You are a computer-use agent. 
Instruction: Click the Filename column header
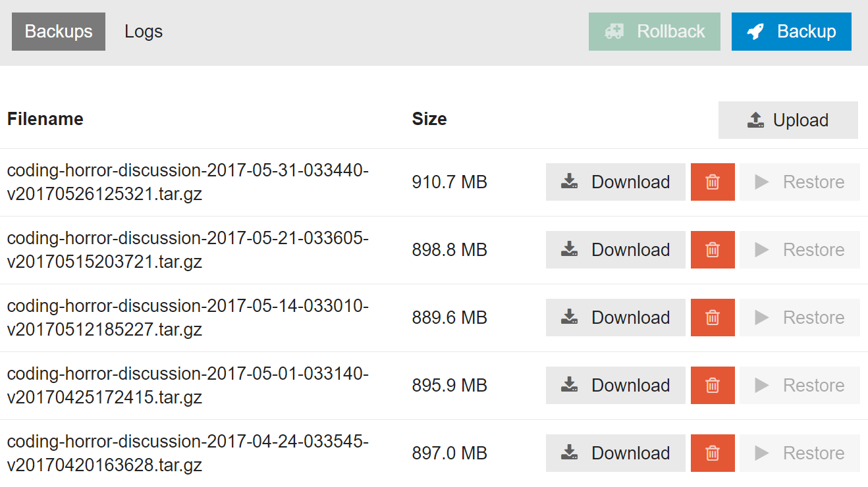(x=45, y=118)
